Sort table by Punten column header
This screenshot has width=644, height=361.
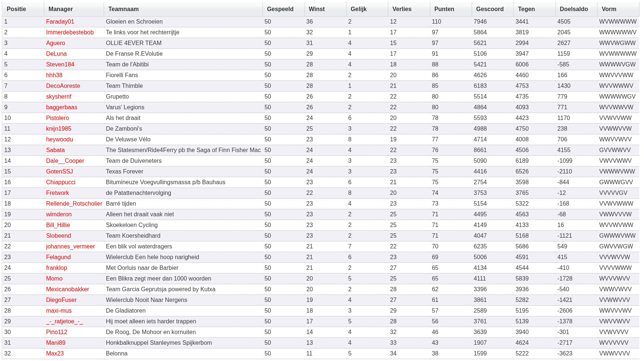click(x=444, y=9)
